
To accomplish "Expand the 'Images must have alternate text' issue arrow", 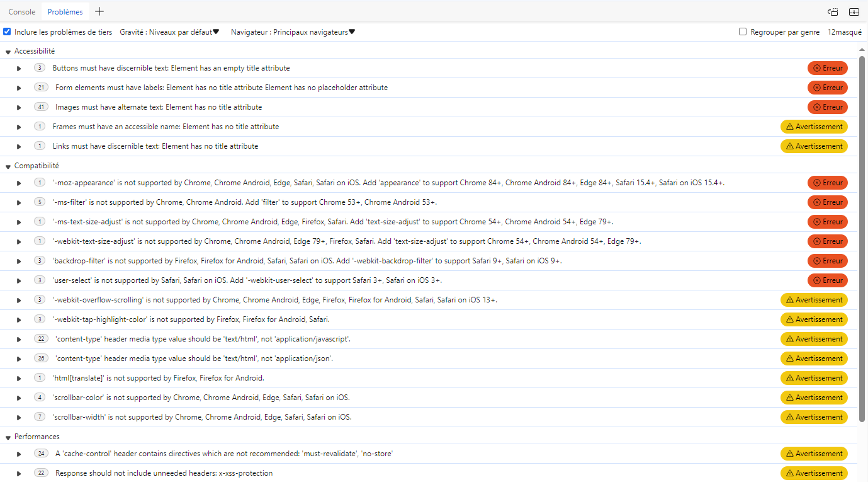I will 19,107.
